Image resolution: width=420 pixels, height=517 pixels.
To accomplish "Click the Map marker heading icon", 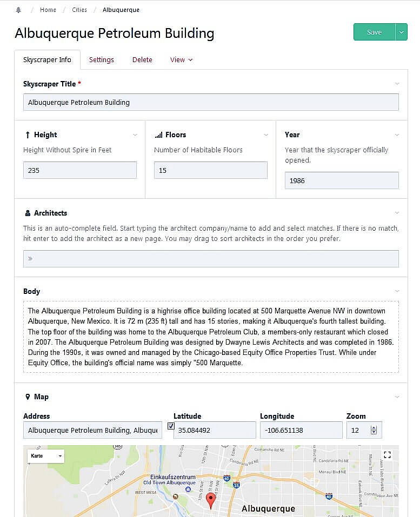I will pyautogui.click(x=28, y=397).
